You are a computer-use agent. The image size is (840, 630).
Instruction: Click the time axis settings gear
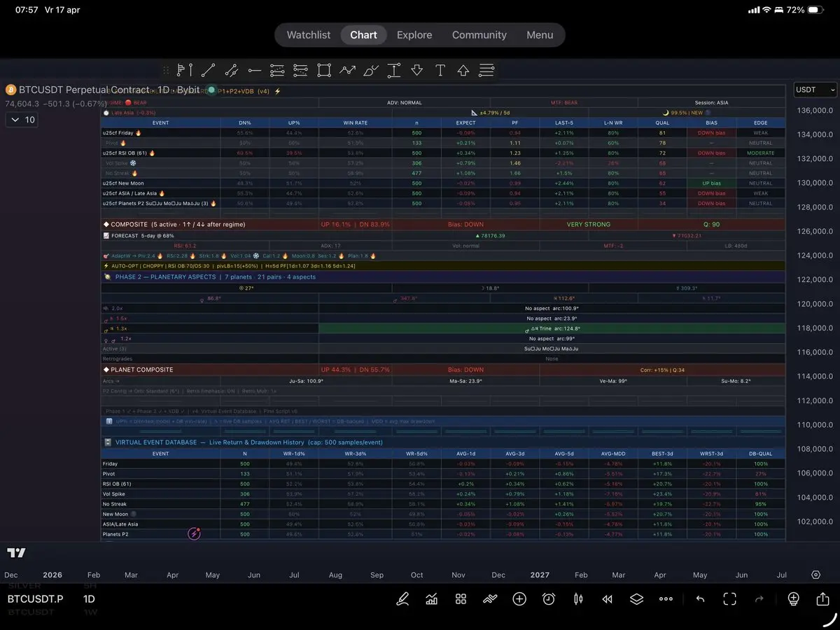pyautogui.click(x=815, y=575)
